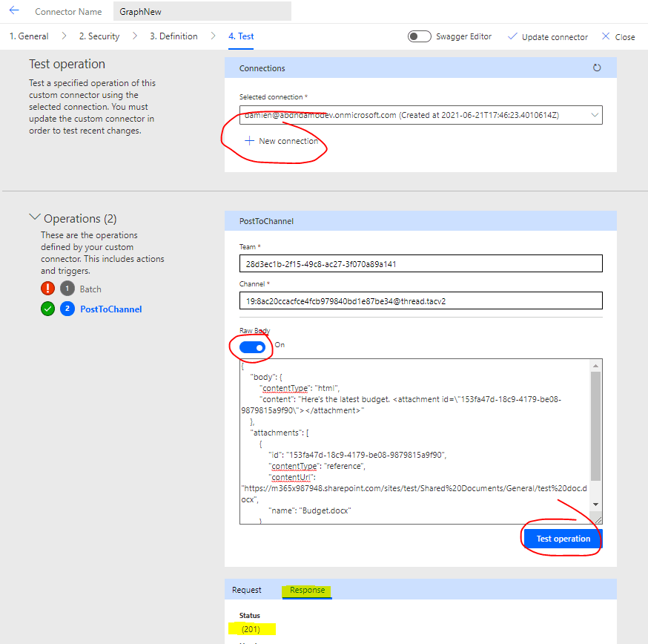Click the refresh connections icon
The image size is (648, 644).
pos(597,68)
